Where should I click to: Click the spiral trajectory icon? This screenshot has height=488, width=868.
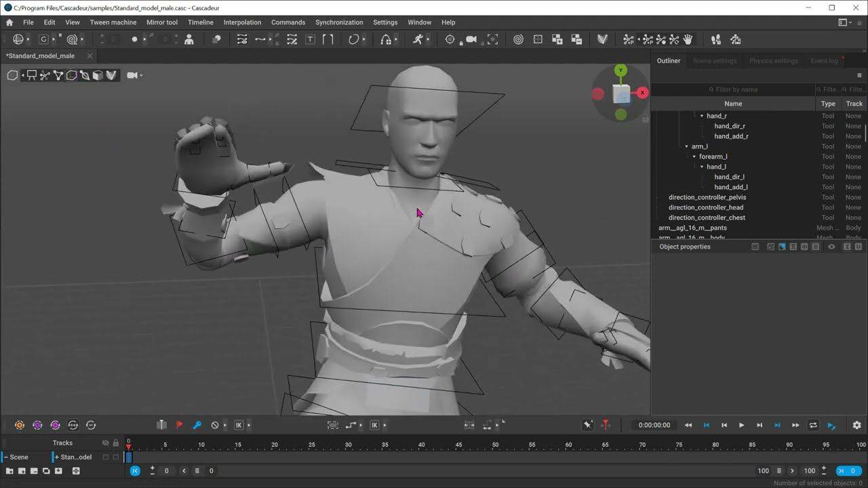click(x=518, y=39)
